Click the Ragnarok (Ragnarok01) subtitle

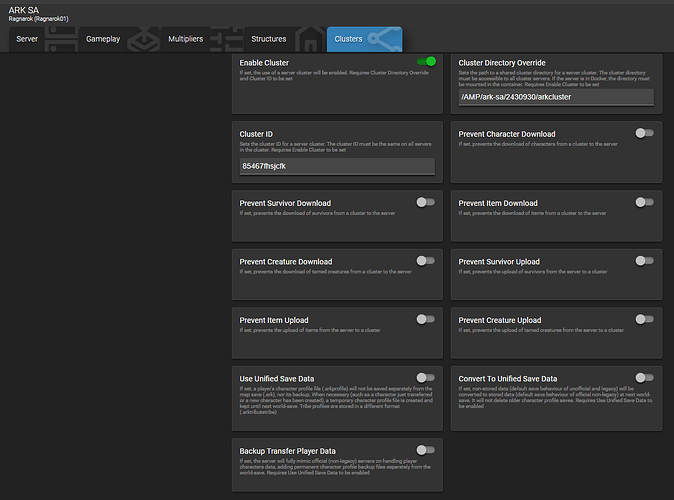[x=38, y=19]
